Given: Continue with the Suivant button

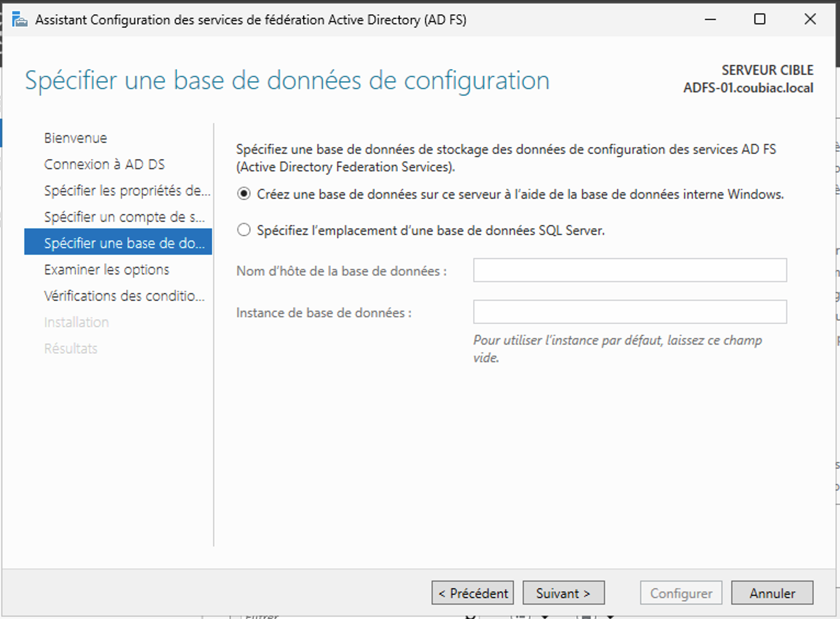Looking at the screenshot, I should point(563,593).
